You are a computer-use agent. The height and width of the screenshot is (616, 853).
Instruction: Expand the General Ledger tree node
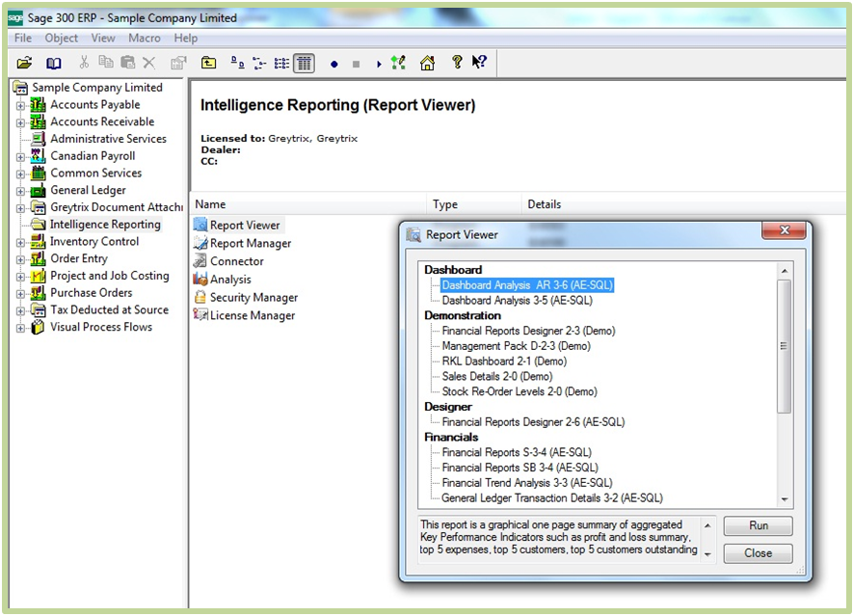point(20,191)
